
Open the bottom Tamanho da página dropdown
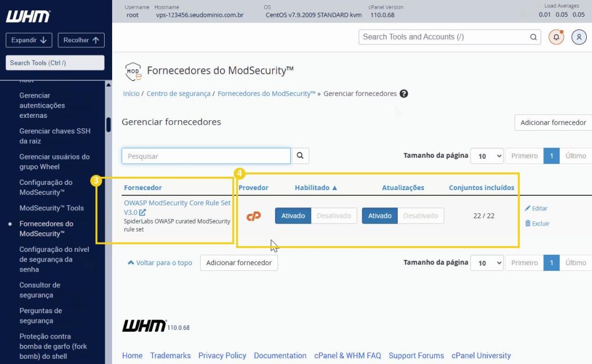487,263
